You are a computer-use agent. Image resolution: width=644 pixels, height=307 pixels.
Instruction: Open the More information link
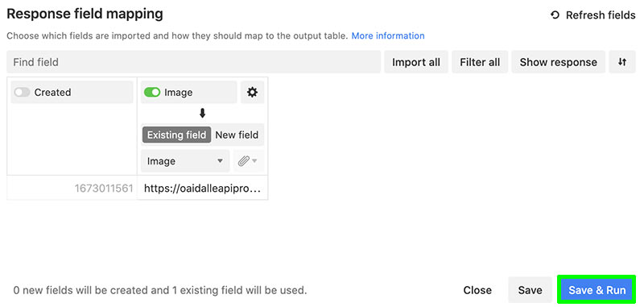point(388,35)
